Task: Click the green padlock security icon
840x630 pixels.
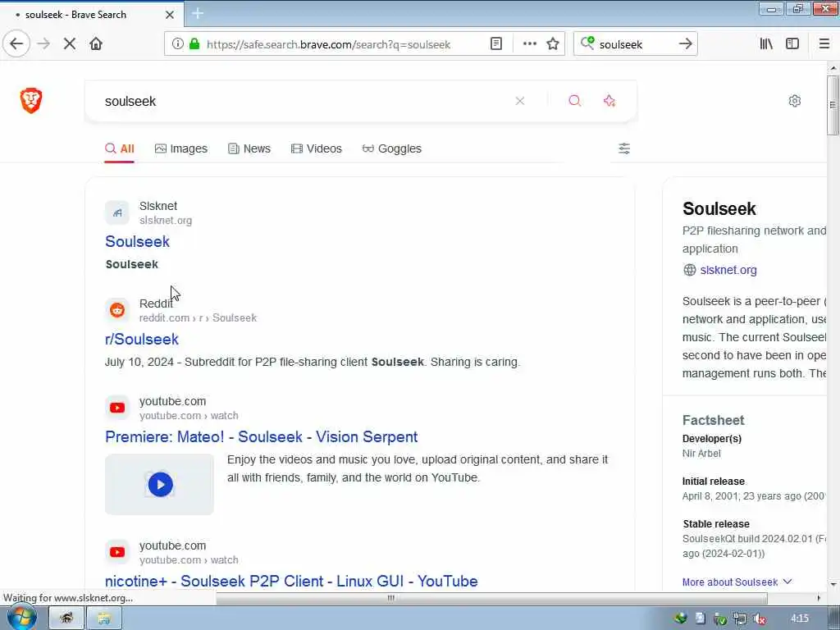Action: (194, 44)
